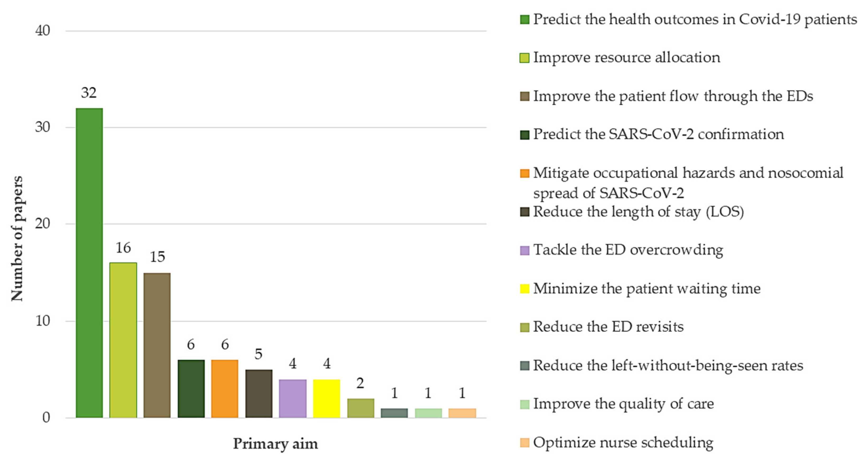Click the Improve resource allocation legend swatch
This screenshot has height=464, width=868.
point(524,58)
